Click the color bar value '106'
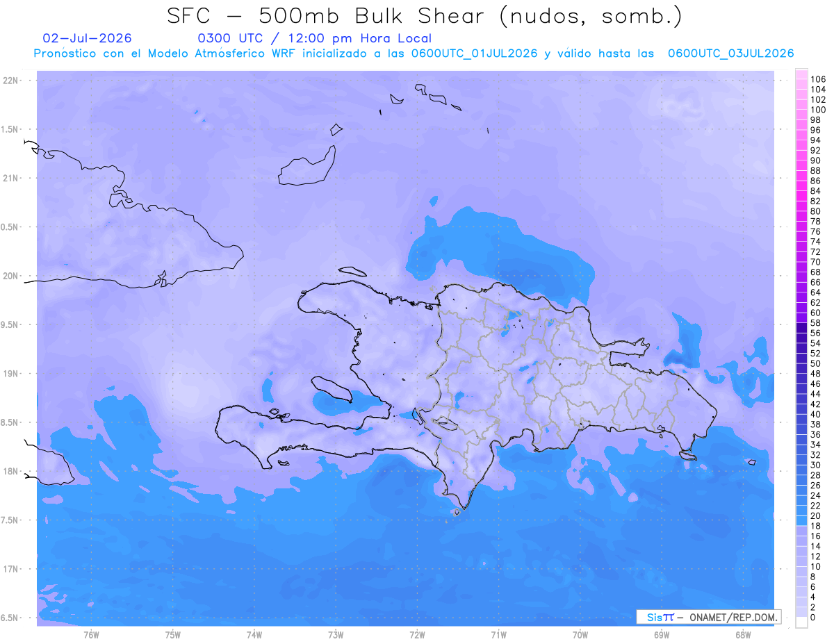This screenshot has width=834, height=644. [818, 80]
